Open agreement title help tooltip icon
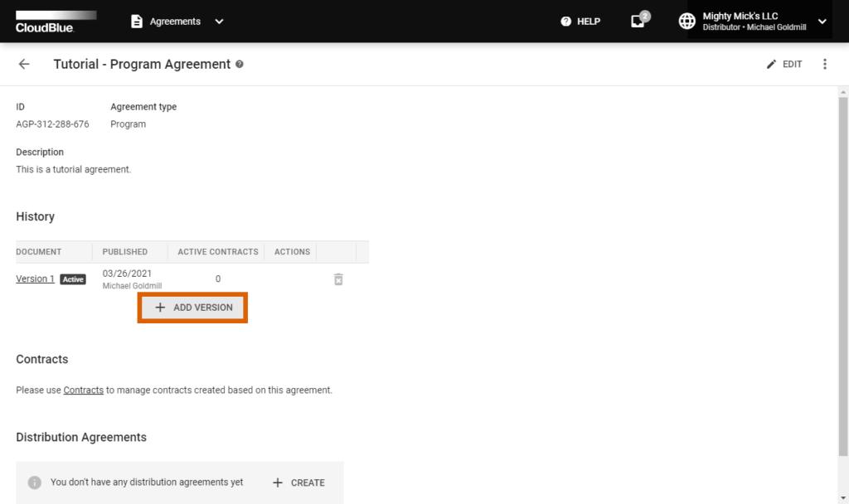This screenshot has height=504, width=849. (240, 64)
